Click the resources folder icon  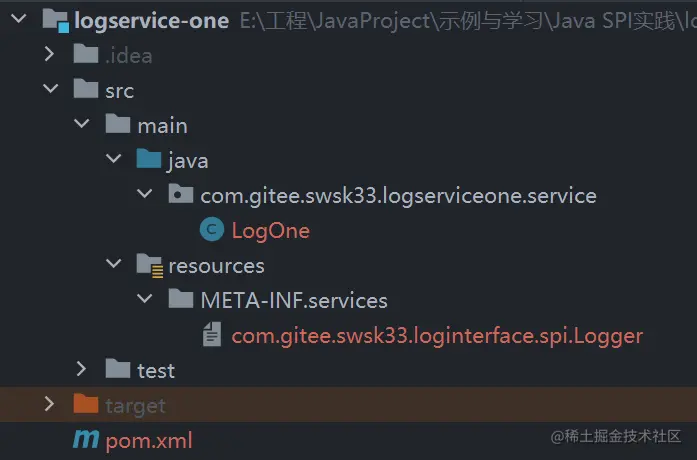point(149,266)
